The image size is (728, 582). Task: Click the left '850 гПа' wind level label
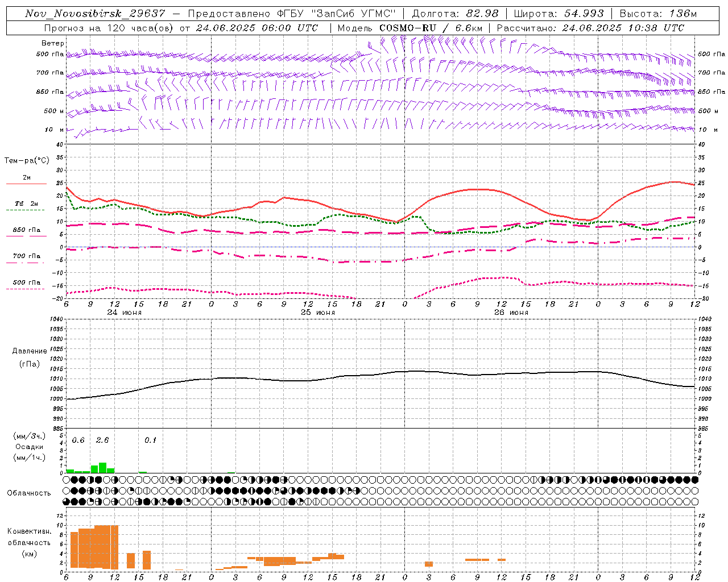(50, 92)
